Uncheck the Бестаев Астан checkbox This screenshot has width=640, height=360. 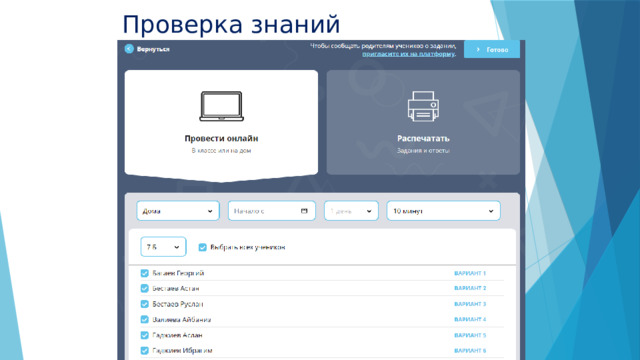(144, 289)
